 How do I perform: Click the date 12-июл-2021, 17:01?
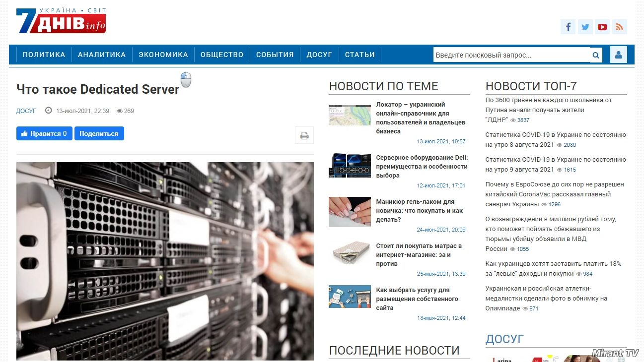pos(441,185)
